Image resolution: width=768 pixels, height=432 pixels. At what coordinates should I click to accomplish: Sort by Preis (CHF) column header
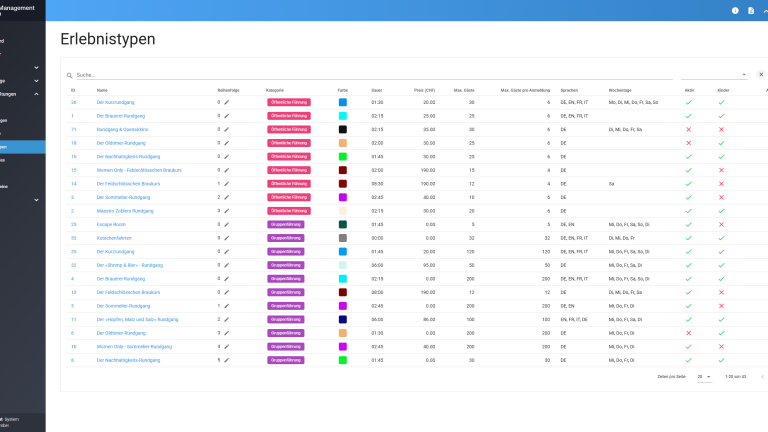coord(425,90)
